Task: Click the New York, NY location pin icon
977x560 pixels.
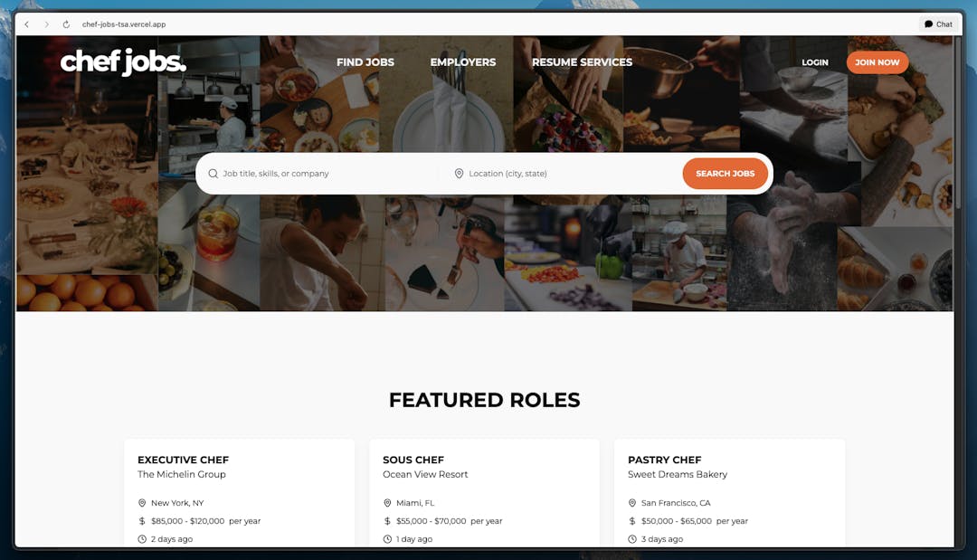Action: click(x=142, y=503)
